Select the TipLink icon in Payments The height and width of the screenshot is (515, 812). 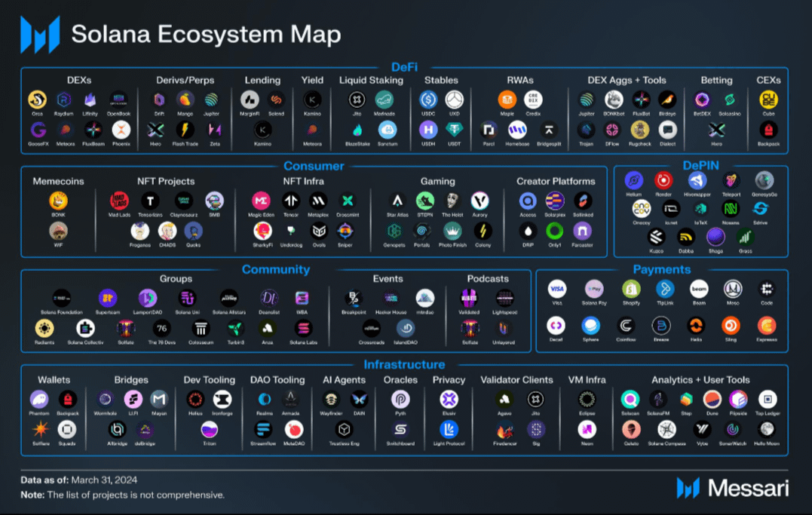pos(665,289)
